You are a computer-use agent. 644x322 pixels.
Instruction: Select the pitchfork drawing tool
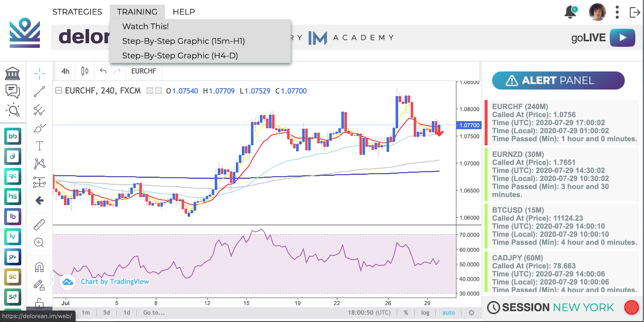pos(39,110)
